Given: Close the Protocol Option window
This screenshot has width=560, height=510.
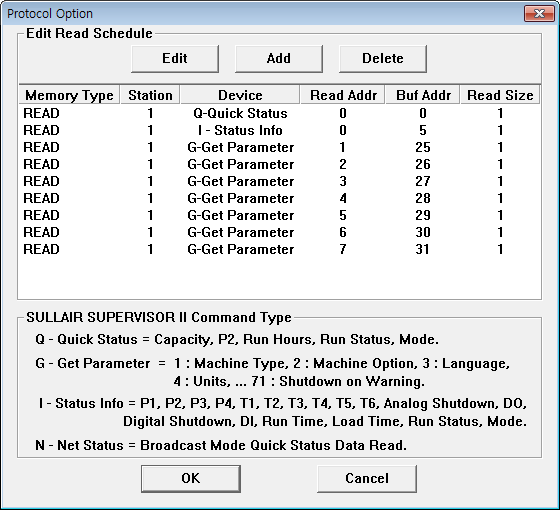Looking at the screenshot, I should click(539, 14).
